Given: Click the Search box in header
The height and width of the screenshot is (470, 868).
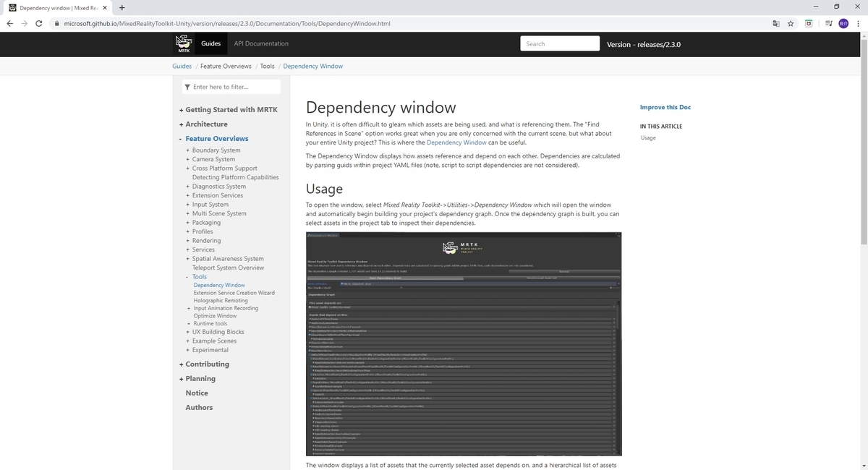Looking at the screenshot, I should (560, 43).
